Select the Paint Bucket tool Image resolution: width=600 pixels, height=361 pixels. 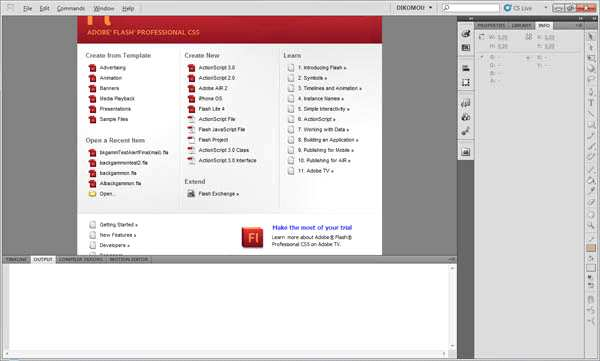click(591, 180)
